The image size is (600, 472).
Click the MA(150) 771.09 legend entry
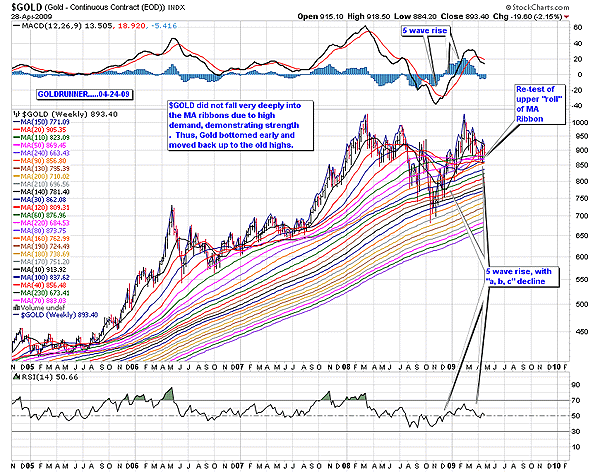(x=46, y=122)
